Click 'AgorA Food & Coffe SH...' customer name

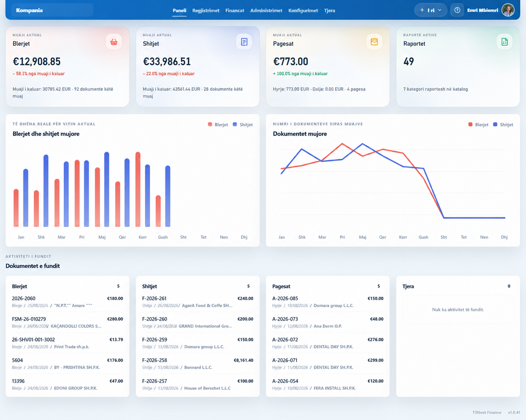click(207, 305)
